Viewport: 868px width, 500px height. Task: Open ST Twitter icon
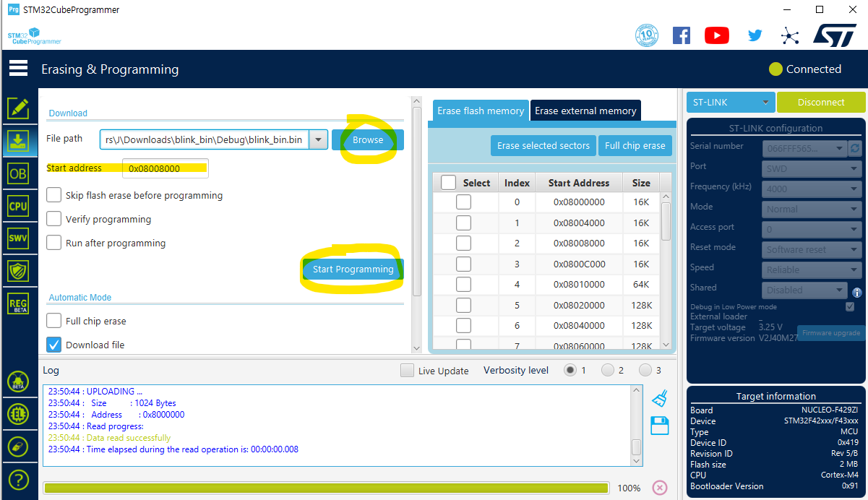(x=755, y=35)
